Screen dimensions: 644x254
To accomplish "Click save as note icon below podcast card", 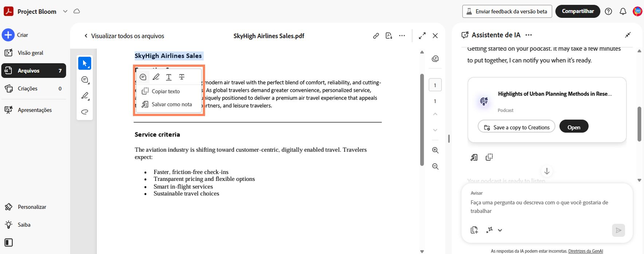I will (474, 157).
